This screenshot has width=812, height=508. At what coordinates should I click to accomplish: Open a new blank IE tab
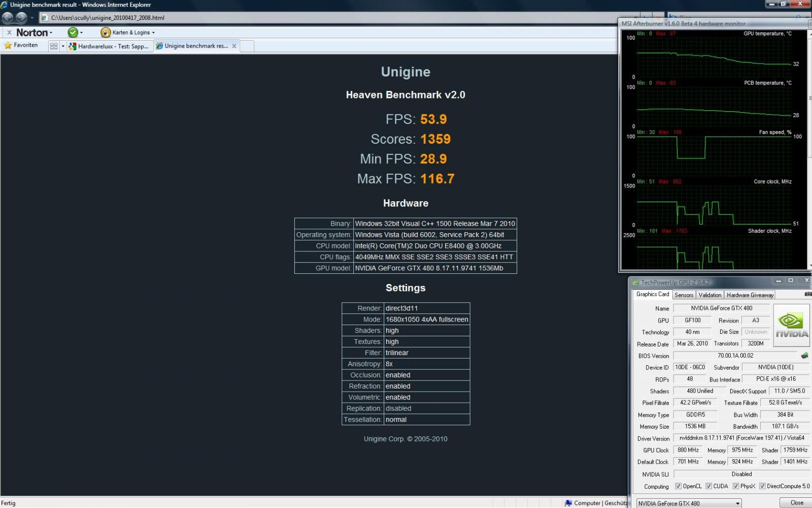click(x=247, y=46)
